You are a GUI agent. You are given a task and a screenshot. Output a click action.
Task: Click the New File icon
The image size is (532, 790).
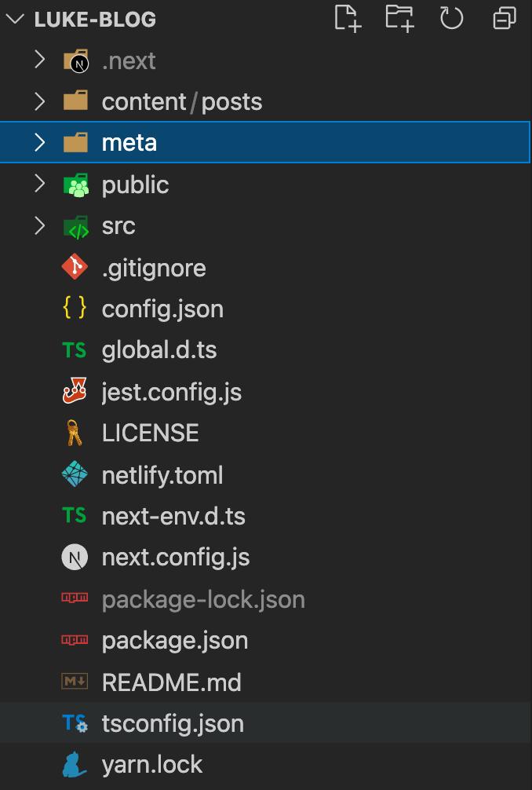(x=348, y=19)
